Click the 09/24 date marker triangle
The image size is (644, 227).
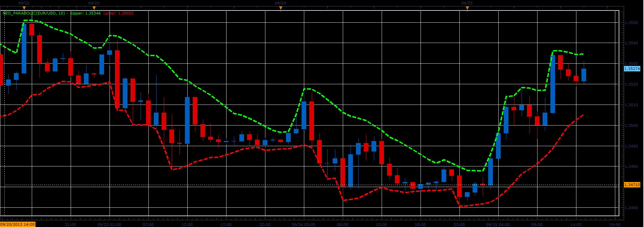[x=281, y=8]
